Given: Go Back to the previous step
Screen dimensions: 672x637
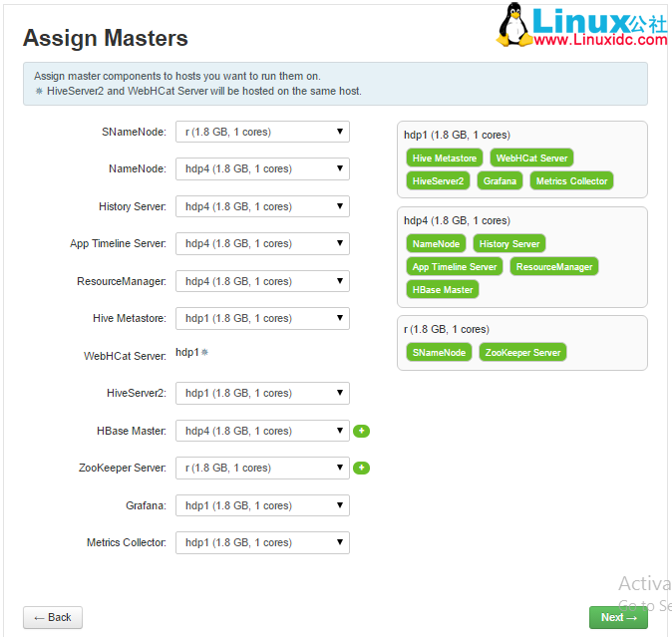Looking at the screenshot, I should click(53, 617).
